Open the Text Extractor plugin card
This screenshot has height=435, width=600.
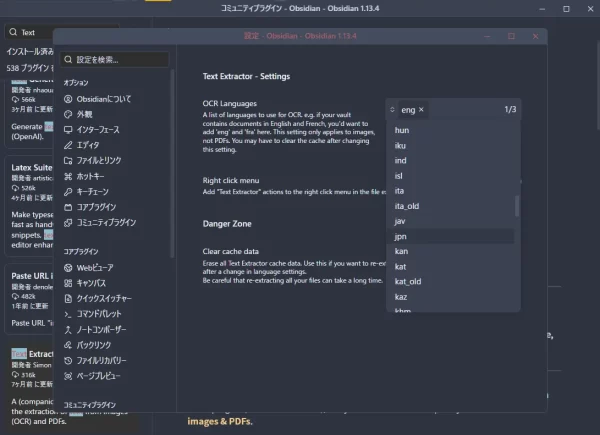click(x=29, y=386)
